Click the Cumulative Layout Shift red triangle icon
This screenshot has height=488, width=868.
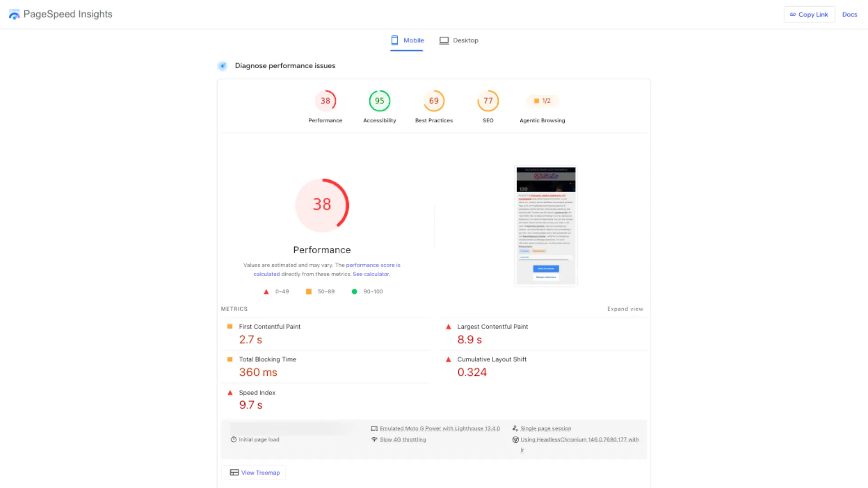click(x=448, y=360)
